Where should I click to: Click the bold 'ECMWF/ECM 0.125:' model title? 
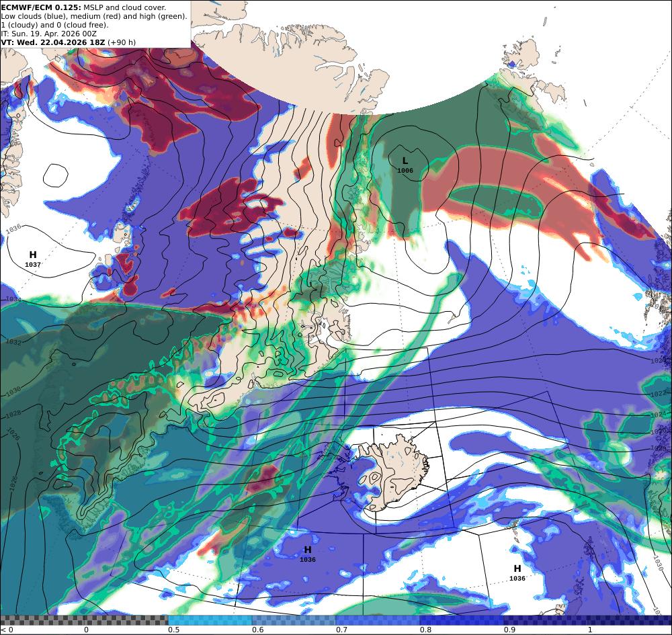(42, 7)
